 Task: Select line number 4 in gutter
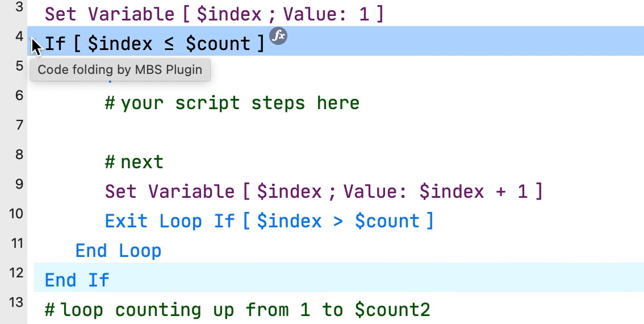(19, 36)
